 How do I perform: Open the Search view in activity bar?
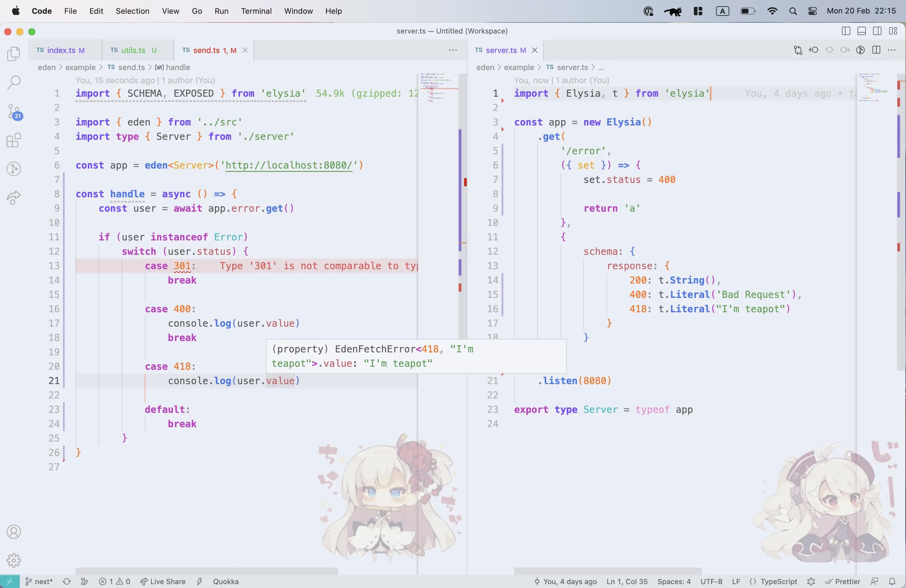[x=14, y=82]
